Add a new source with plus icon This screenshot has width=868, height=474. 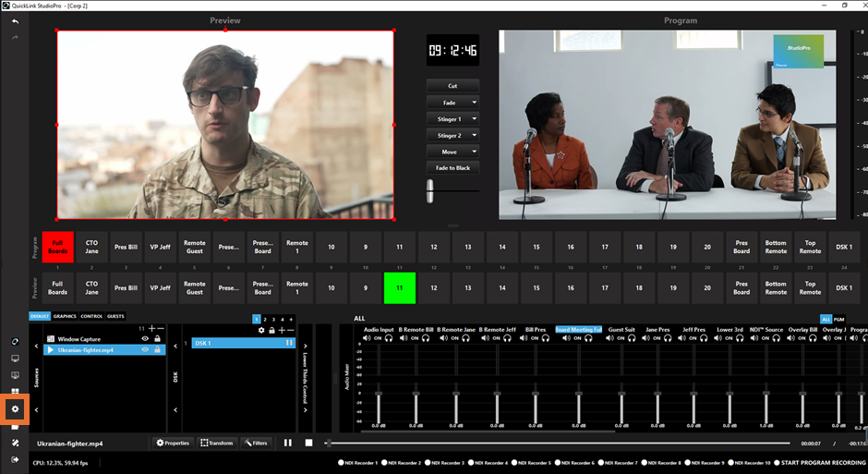(151, 328)
